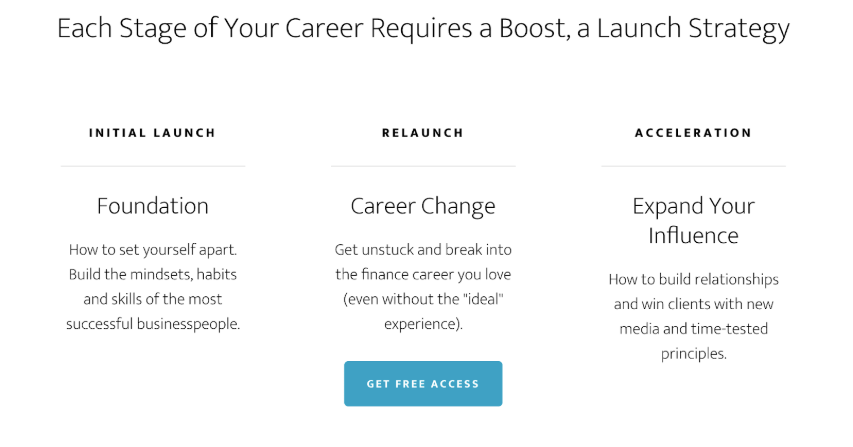
Task: Click the sentence "How to set yourself apart."
Action: [x=153, y=249]
